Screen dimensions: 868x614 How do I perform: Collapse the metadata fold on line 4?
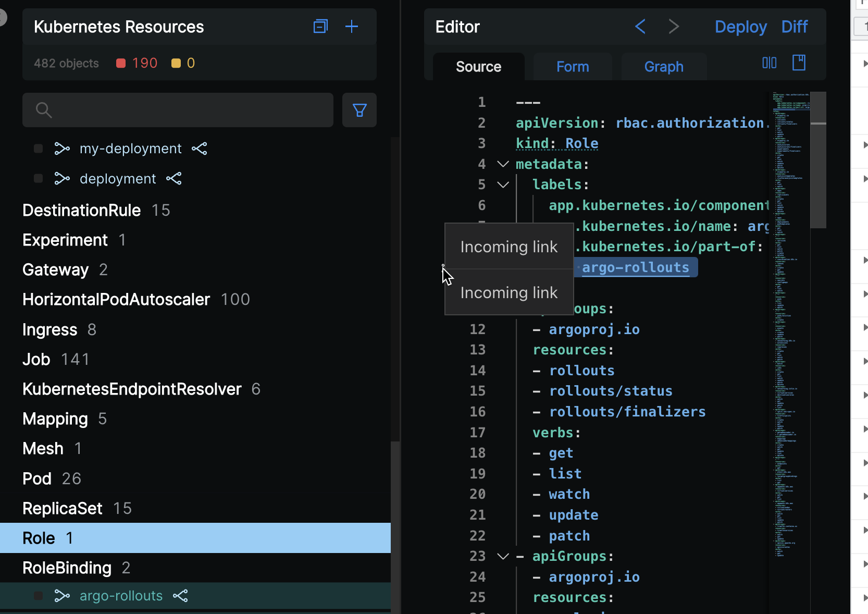[x=503, y=164]
